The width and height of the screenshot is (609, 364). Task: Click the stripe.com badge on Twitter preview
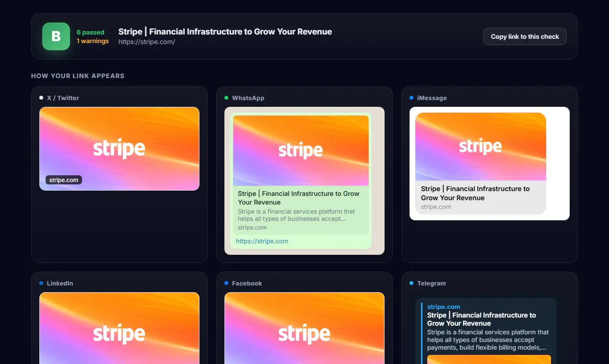[x=64, y=180]
